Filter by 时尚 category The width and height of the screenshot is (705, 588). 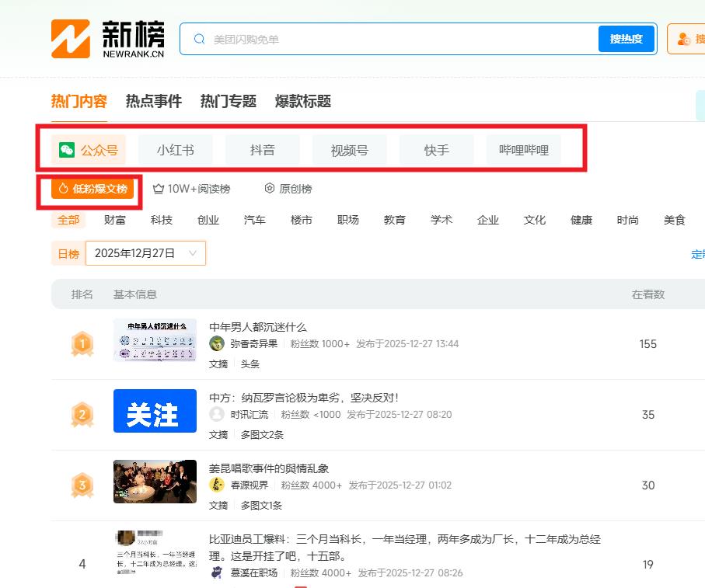click(x=628, y=220)
